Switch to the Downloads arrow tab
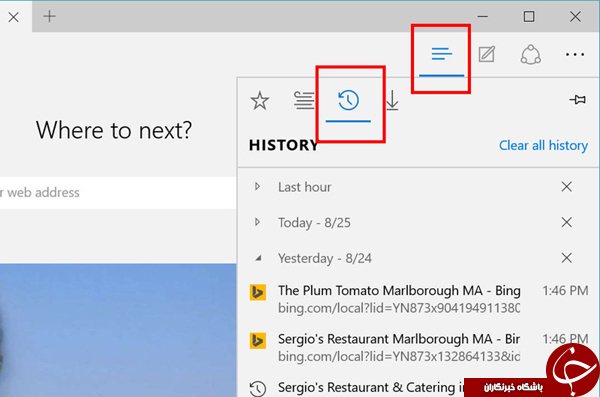The height and width of the screenshot is (397, 600). 392,100
